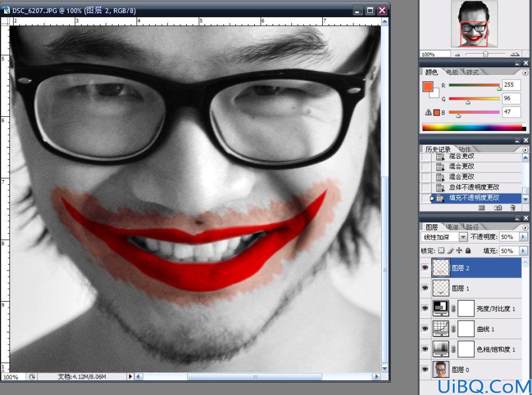Click the 曲线 1 adjustment icon
Image resolution: width=532 pixels, height=395 pixels.
(x=441, y=329)
